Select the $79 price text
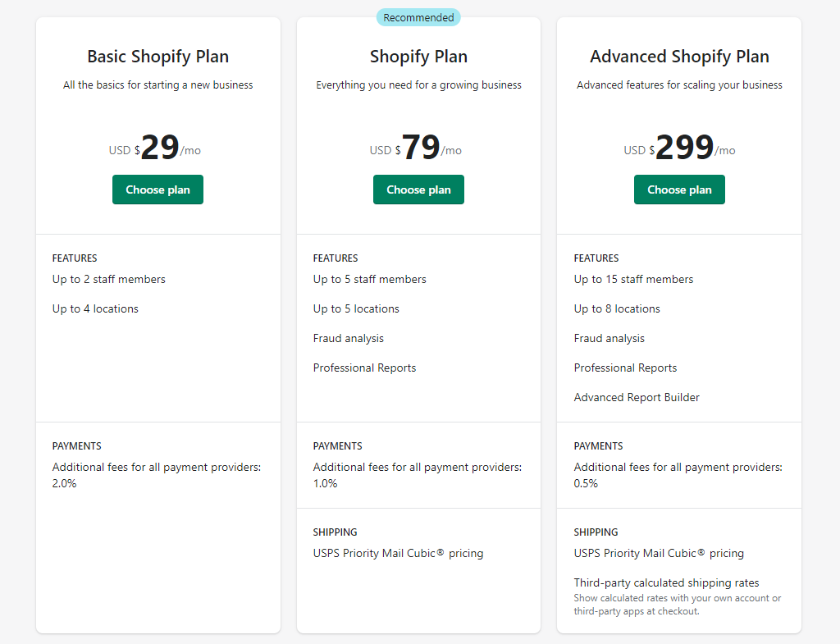The height and width of the screenshot is (644, 840). pyautogui.click(x=418, y=146)
